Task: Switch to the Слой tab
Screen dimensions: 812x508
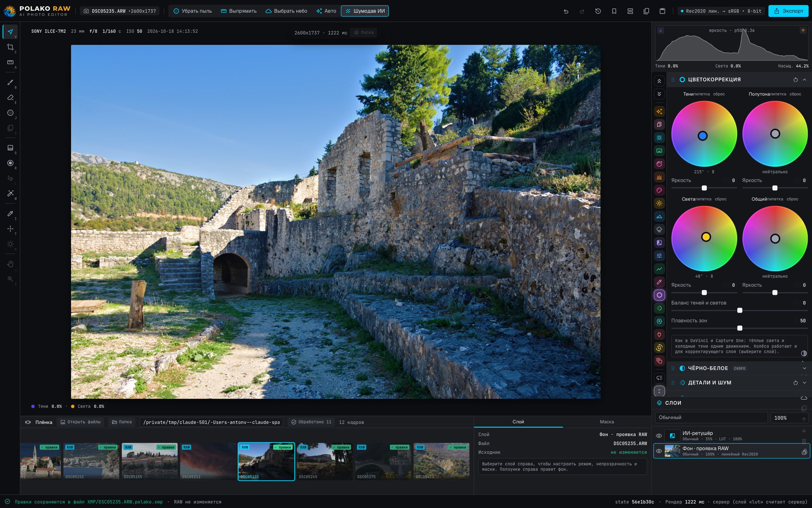Action: pos(518,422)
